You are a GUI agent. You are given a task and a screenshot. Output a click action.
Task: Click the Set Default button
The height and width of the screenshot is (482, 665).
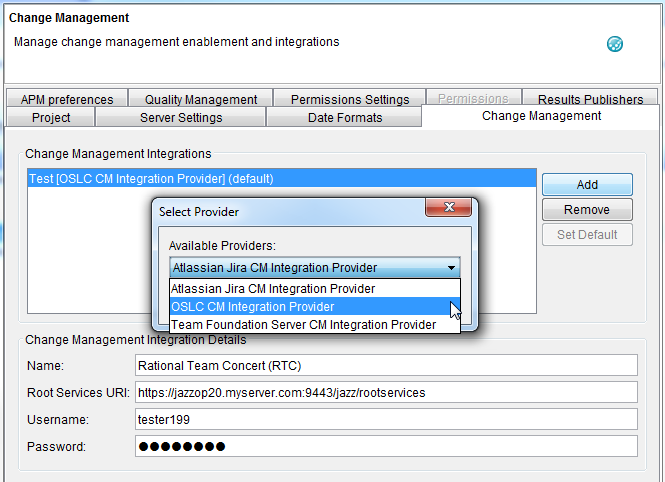click(587, 234)
